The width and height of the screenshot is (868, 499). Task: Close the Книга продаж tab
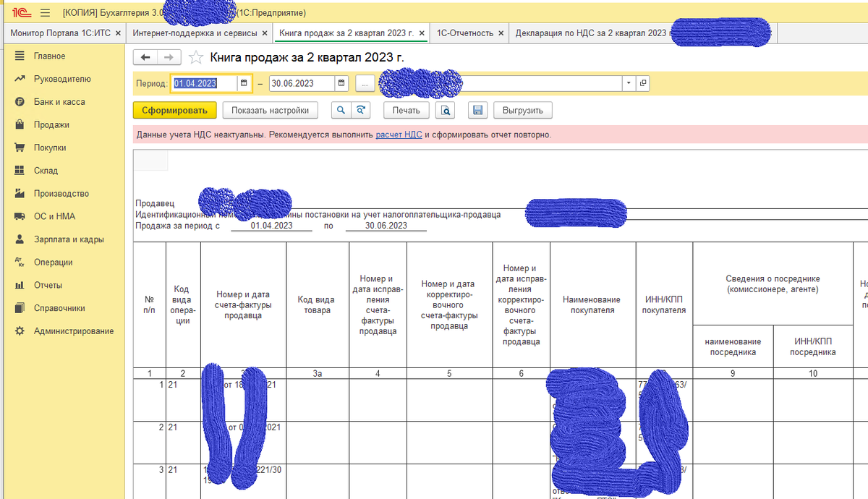pos(422,33)
